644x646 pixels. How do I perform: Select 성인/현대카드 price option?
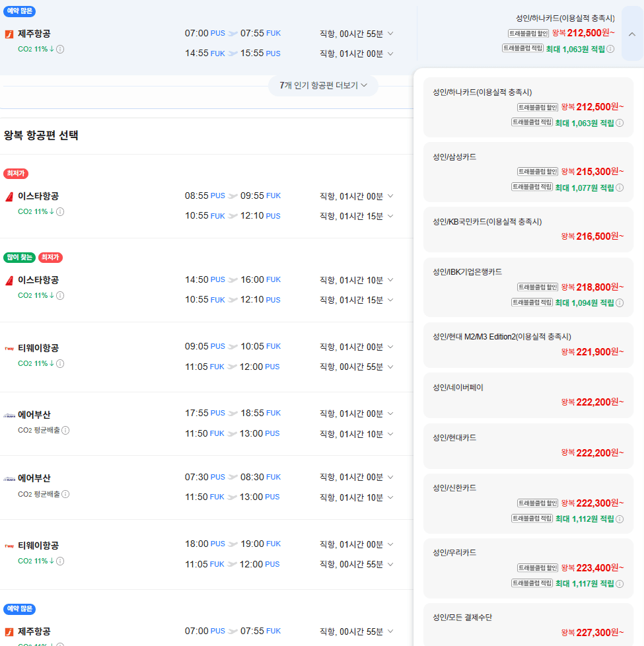[528, 446]
